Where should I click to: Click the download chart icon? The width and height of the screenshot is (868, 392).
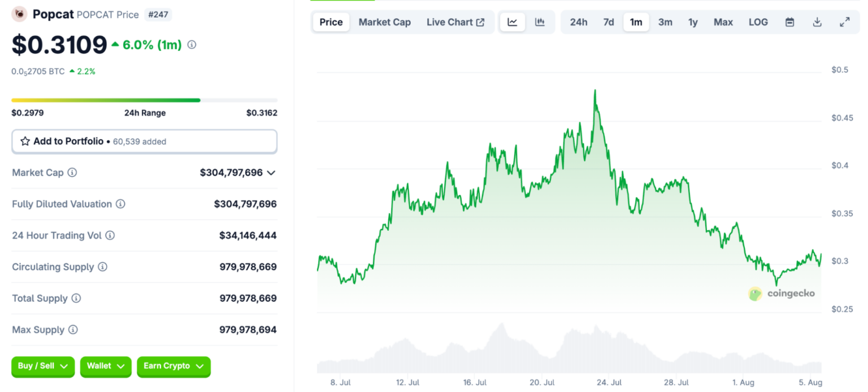(817, 22)
